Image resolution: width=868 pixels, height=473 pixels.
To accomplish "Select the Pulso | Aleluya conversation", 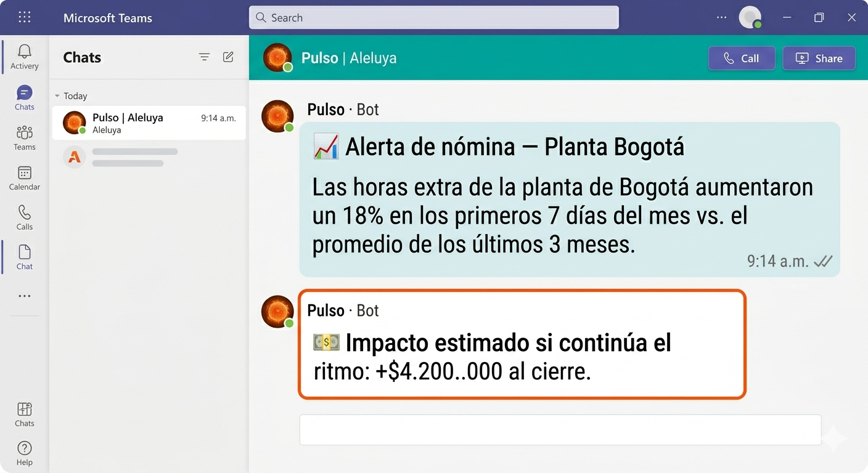I will pos(148,123).
